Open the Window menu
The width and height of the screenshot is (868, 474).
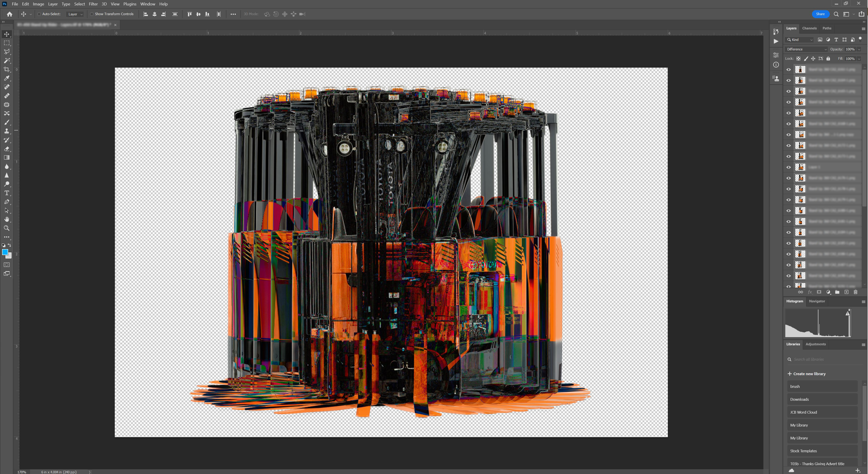[148, 4]
